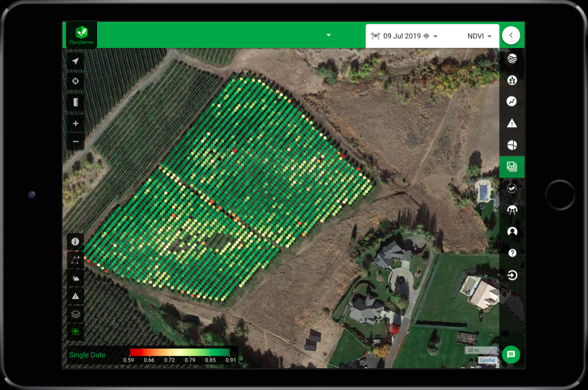Open the NDVI index dropdown
The height and width of the screenshot is (390, 588).
[x=479, y=36]
